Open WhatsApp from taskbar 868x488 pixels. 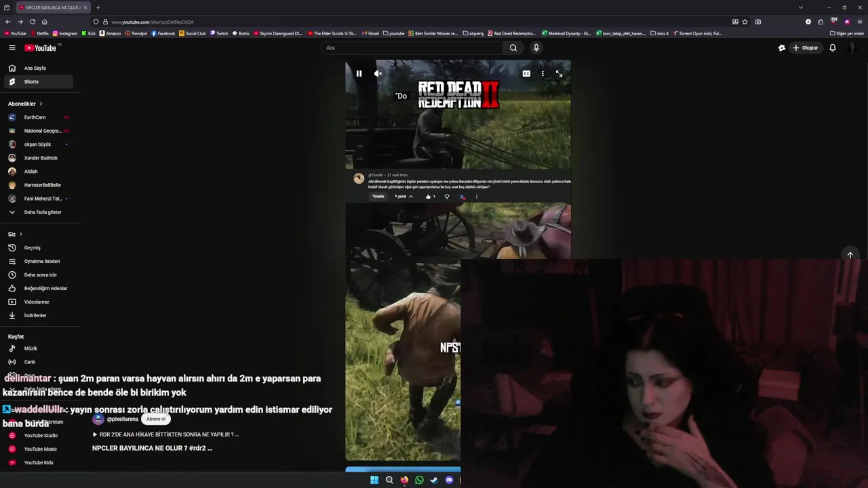coord(419,480)
